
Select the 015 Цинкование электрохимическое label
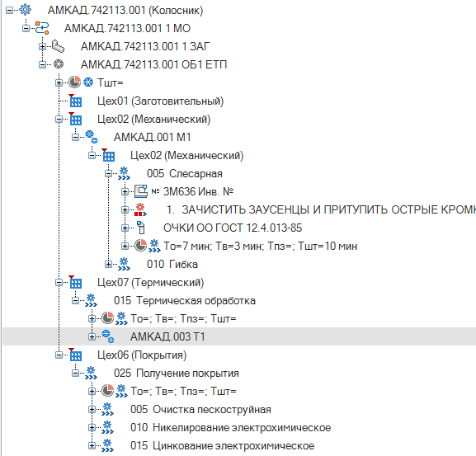pyautogui.click(x=223, y=445)
